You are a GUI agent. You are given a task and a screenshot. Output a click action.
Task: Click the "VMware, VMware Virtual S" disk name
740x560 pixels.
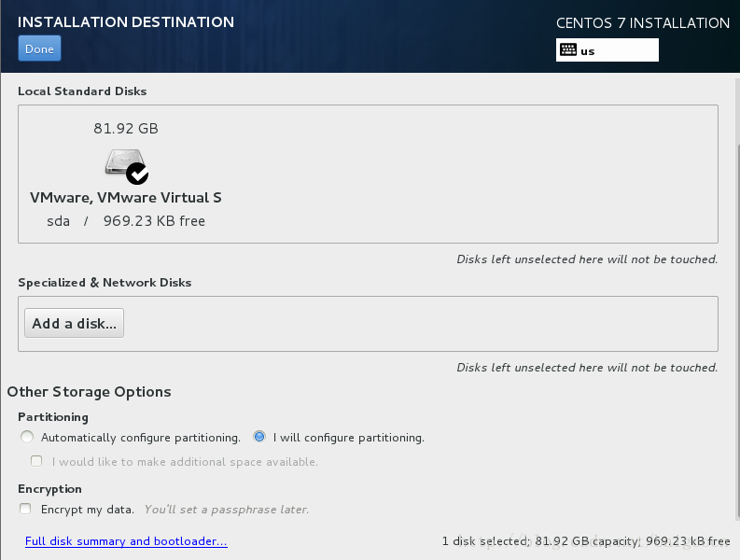tap(126, 198)
